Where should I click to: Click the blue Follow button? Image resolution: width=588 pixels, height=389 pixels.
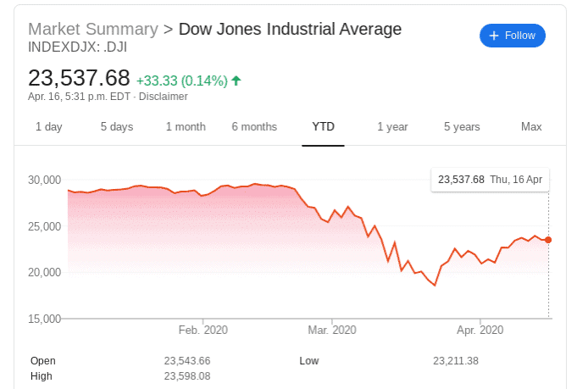click(512, 36)
